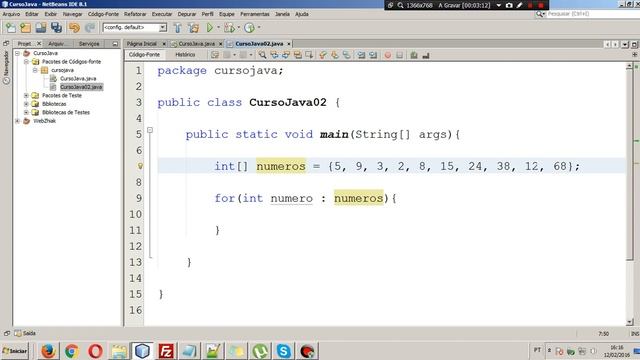Collapse the main method code fold
The width and height of the screenshot is (640, 360).
(x=150, y=130)
